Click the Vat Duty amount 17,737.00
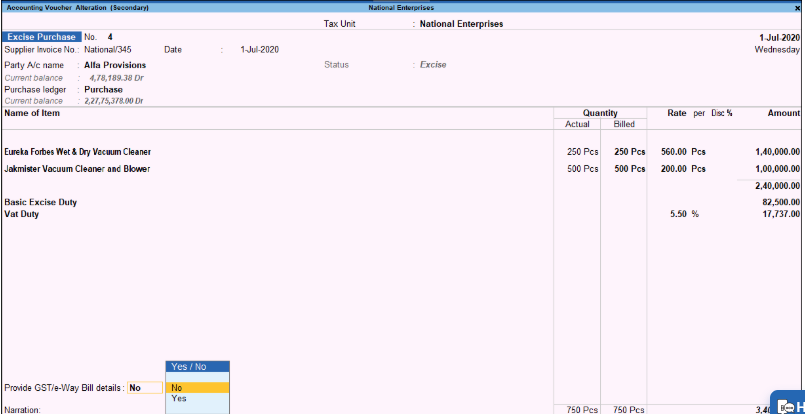The image size is (805, 414). click(781, 214)
